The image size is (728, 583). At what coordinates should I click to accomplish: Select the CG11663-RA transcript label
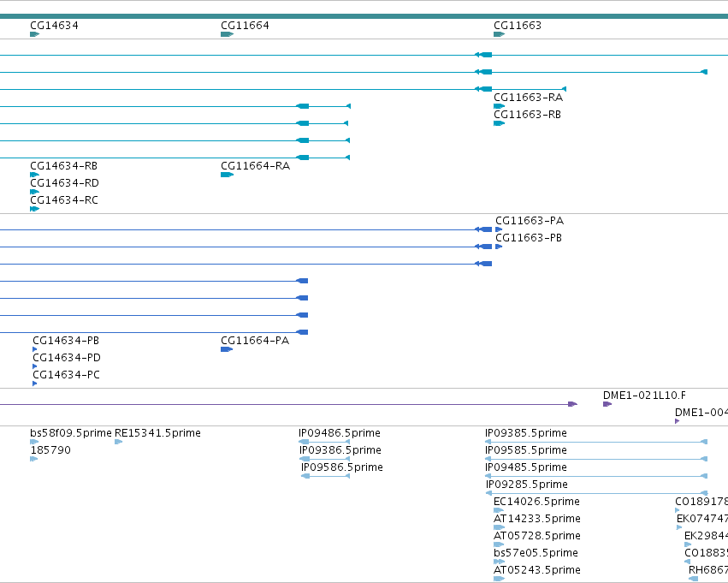tap(529, 98)
